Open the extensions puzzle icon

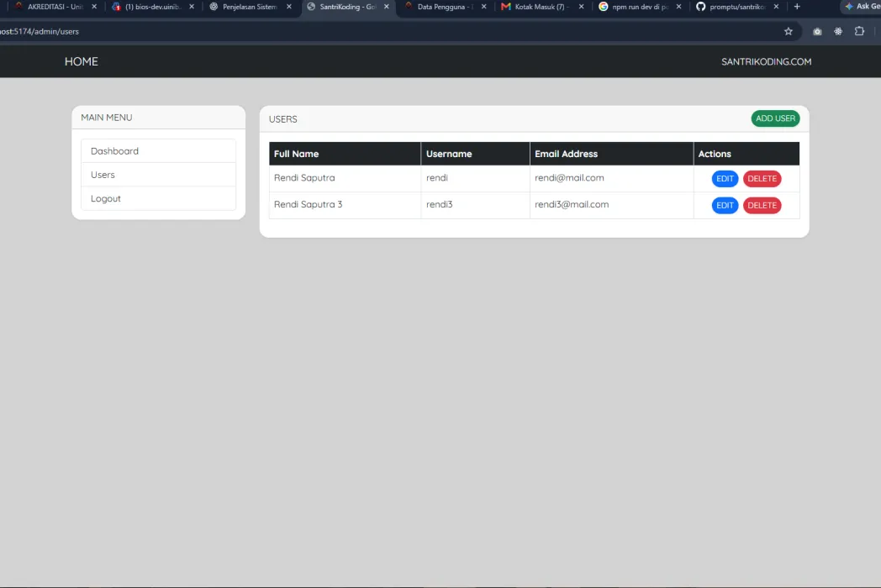pos(859,31)
